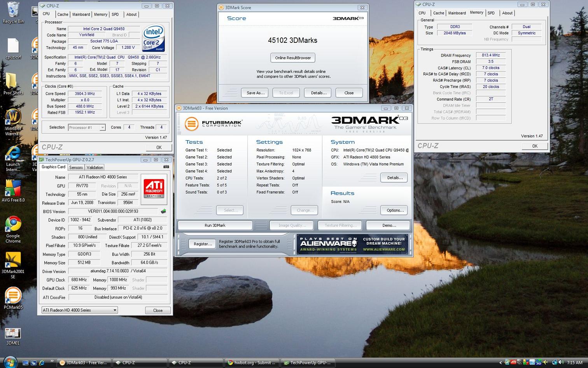The image size is (588, 368).
Task: Open the cpuz.cvf file icon
Action: (13, 49)
